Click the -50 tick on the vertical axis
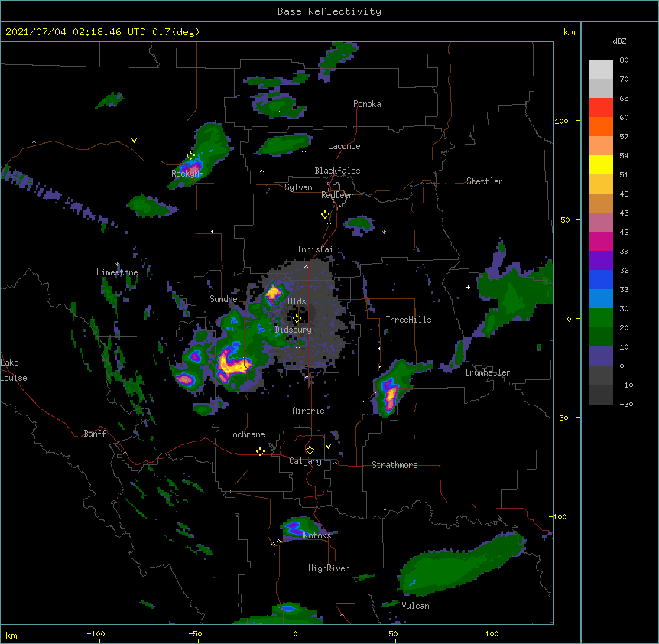 pyautogui.click(x=561, y=418)
